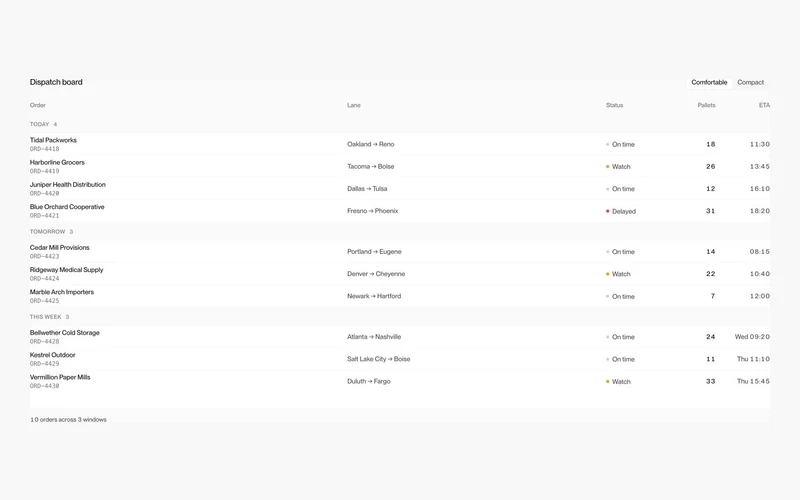Screen dimensions: 800x500
Task: Click the Salt Lake City → Boise lane
Action: (x=379, y=359)
